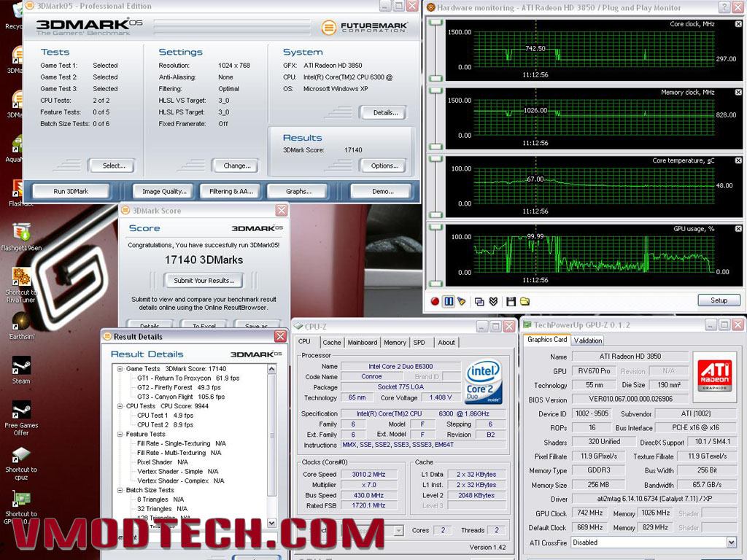Image resolution: width=747 pixels, height=560 pixels.
Task: Start recording in Hardware monitoring toolbar
Action: coord(435,301)
